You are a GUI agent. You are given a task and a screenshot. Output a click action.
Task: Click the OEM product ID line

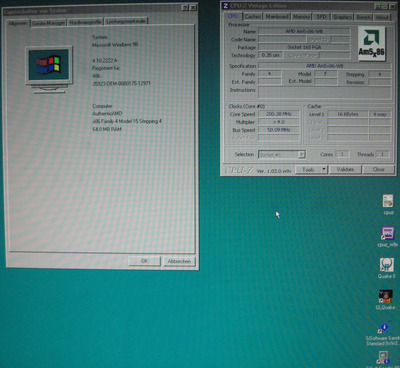click(x=121, y=83)
